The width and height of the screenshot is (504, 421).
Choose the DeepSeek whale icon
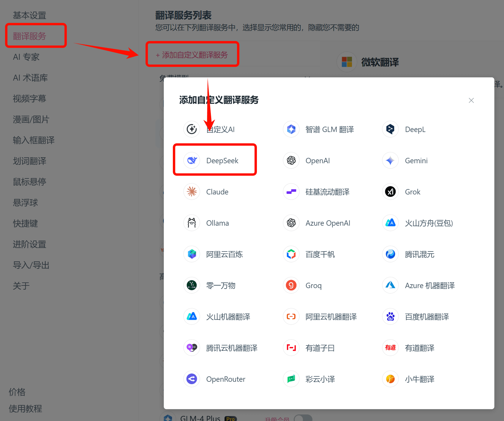[192, 161]
